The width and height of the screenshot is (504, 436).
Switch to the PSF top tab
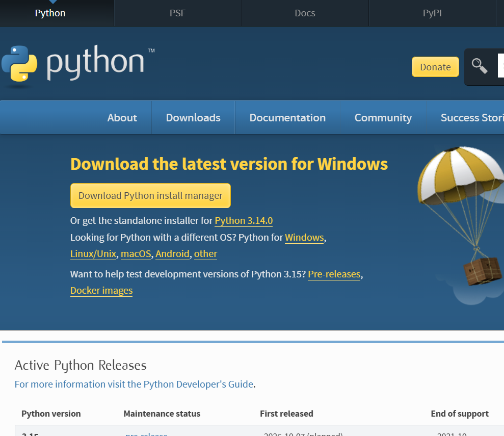click(177, 13)
